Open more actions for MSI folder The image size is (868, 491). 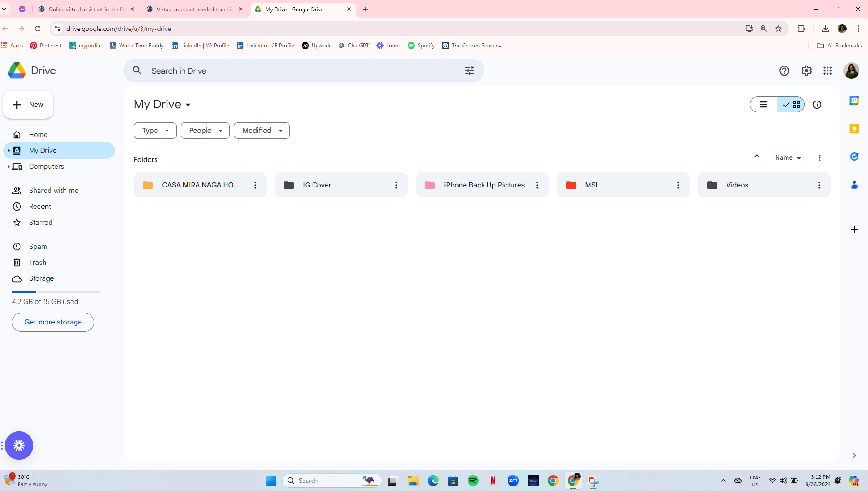678,185
